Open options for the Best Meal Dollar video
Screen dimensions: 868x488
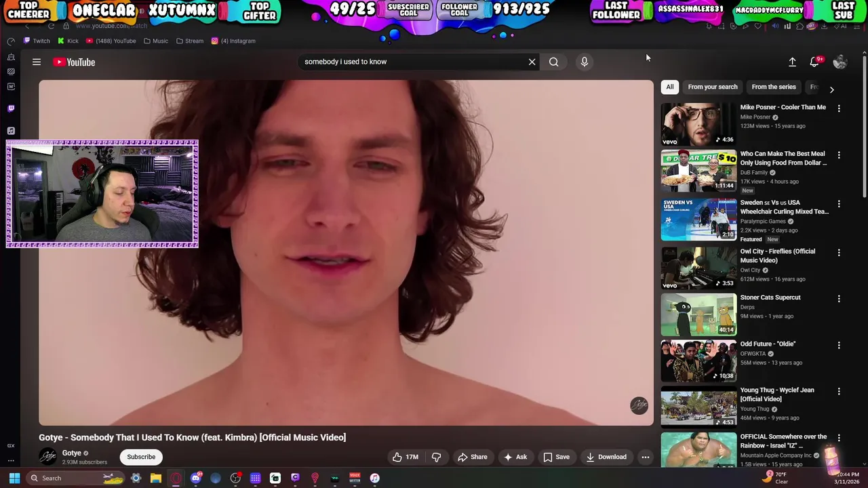click(839, 155)
